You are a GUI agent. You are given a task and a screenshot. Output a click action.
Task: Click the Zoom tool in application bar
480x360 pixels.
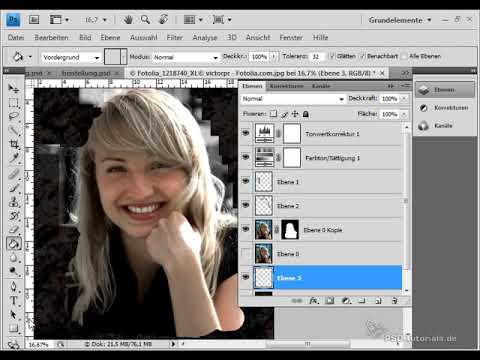coord(145,20)
